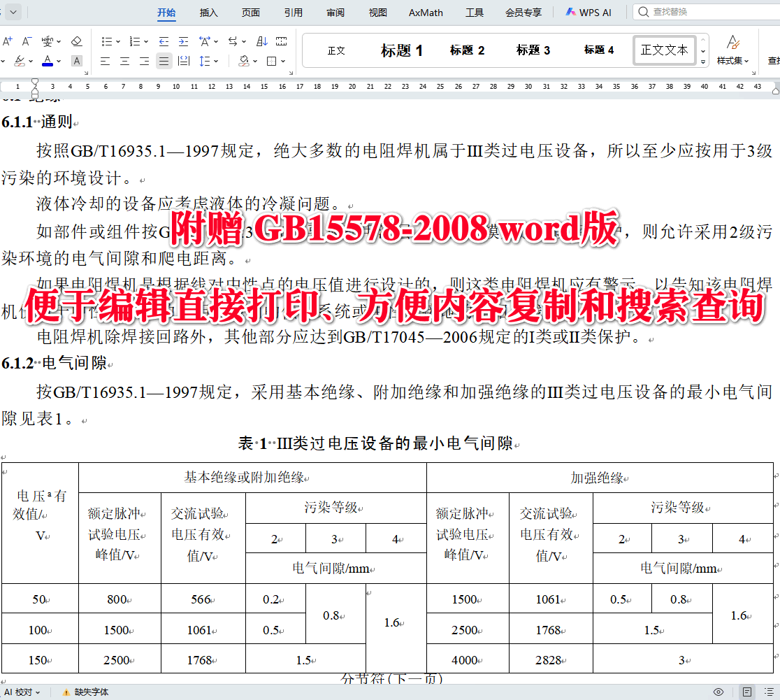
Task: Open the Bullet List dropdown arrow
Action: click(x=118, y=41)
